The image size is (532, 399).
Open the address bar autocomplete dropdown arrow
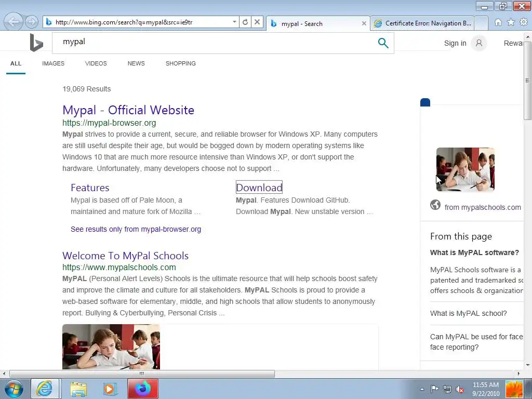[x=234, y=22]
